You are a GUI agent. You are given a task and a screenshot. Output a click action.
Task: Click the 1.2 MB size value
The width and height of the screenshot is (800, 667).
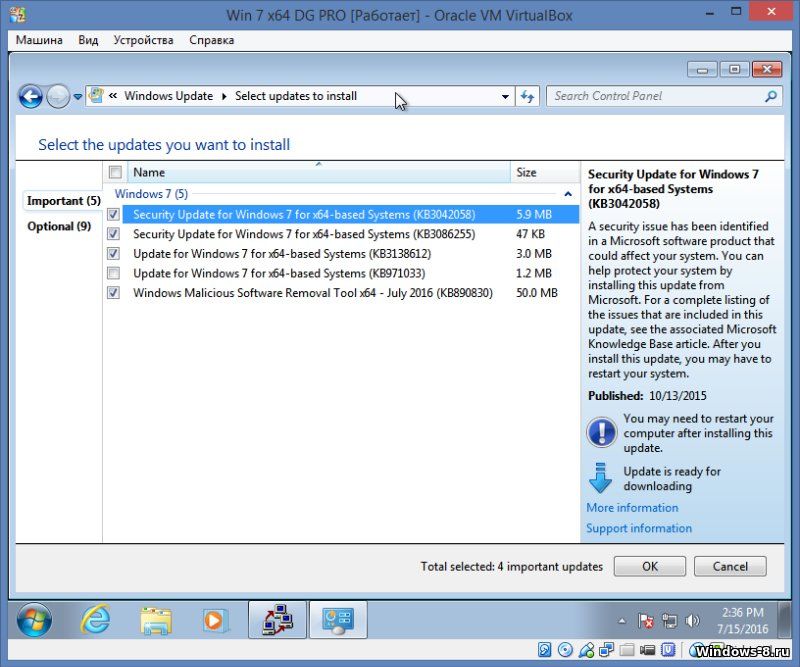(534, 274)
